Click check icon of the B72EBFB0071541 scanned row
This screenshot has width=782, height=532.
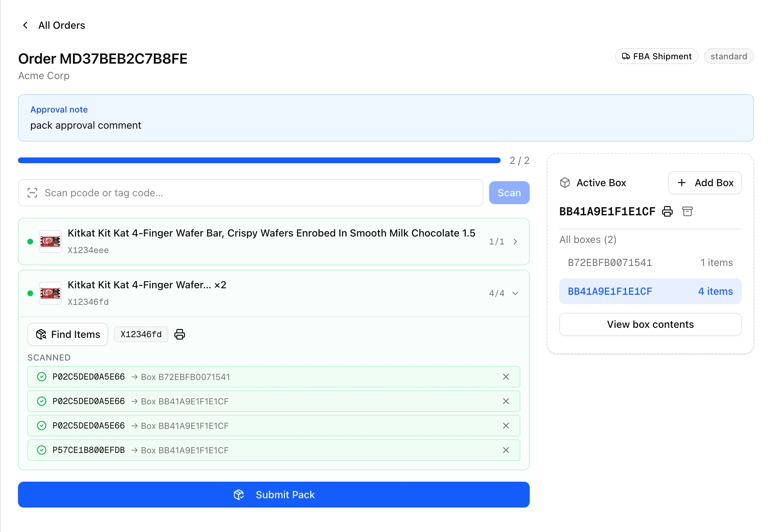tap(42, 377)
